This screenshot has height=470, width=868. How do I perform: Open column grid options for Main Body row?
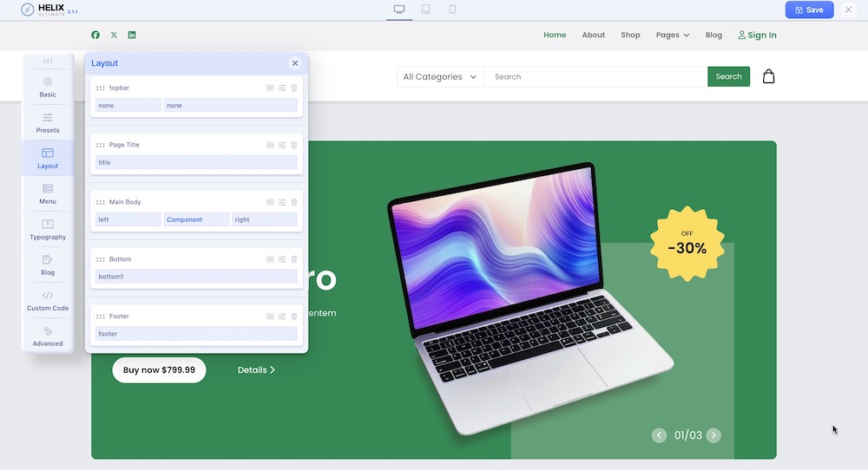[270, 202]
